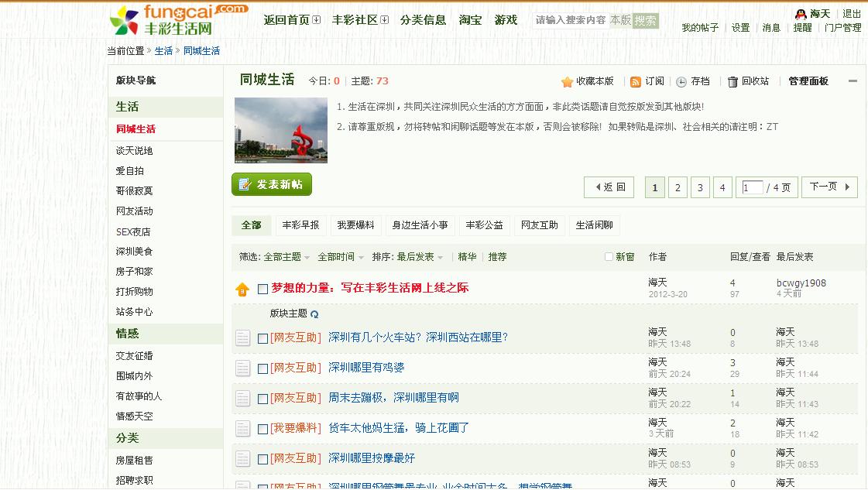Select checkbox for 深圳哪里有鸡婆 thread

click(263, 368)
